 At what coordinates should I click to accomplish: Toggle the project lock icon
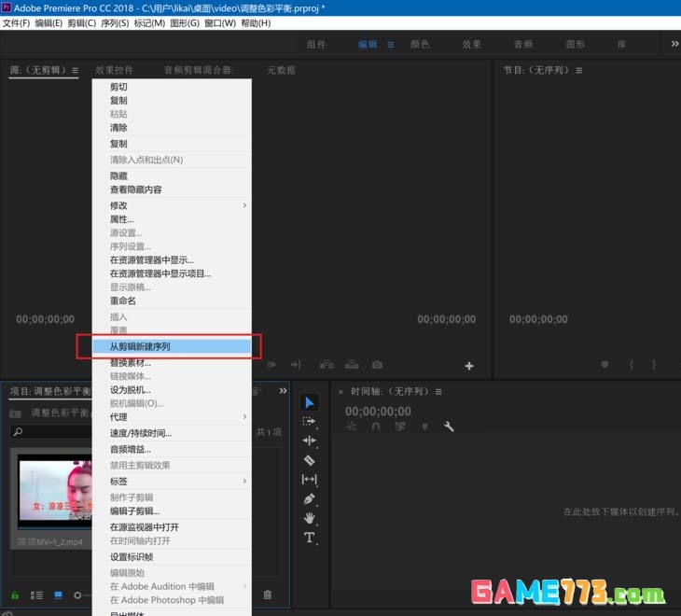point(15,595)
